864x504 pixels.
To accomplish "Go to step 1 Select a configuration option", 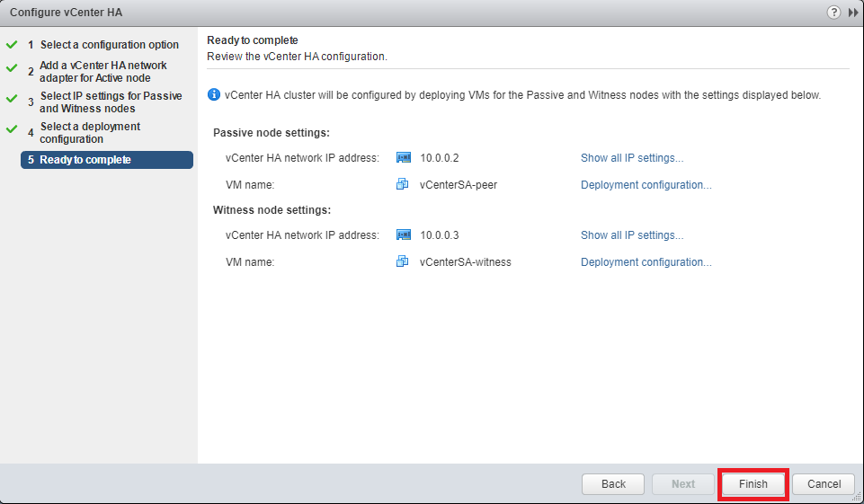I will tap(109, 45).
